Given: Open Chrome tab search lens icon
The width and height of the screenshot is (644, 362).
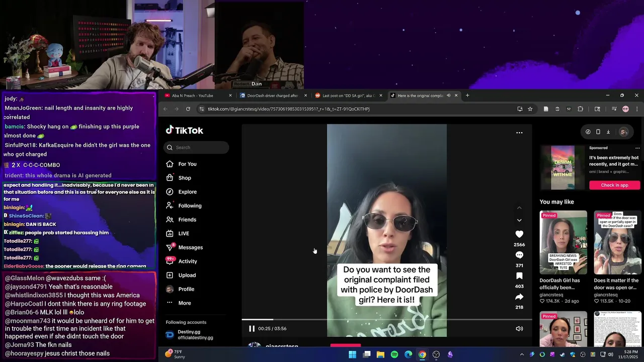Looking at the screenshot, I should [597, 109].
